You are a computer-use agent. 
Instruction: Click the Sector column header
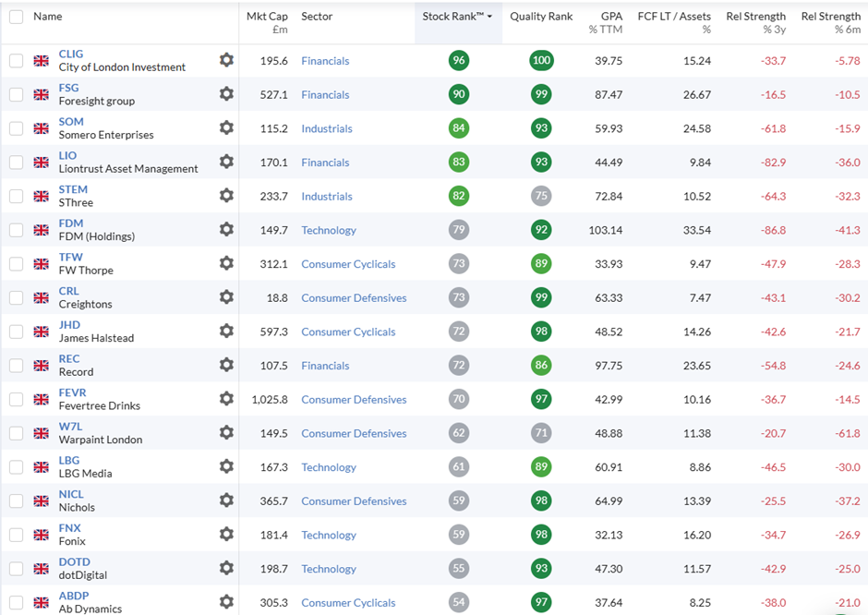[x=317, y=17]
